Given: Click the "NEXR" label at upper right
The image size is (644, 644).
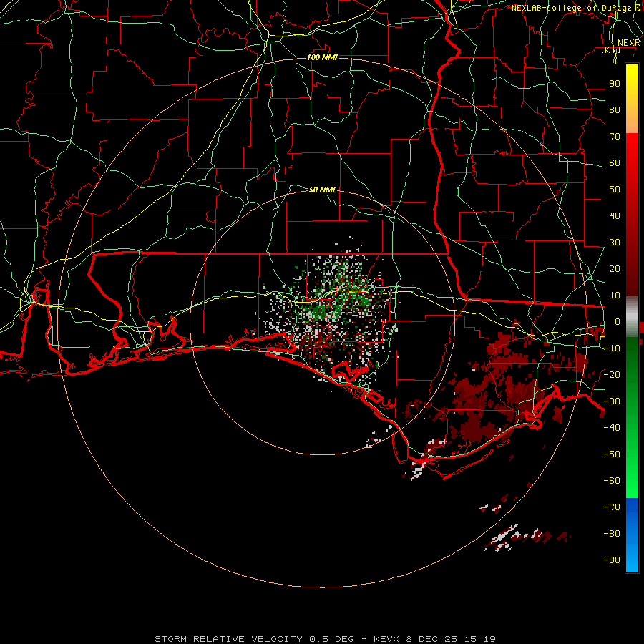Looking at the screenshot, I should 629,43.
